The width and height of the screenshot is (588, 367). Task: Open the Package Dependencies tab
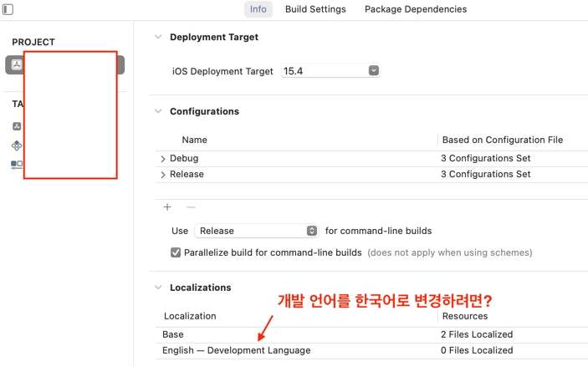[x=416, y=9]
